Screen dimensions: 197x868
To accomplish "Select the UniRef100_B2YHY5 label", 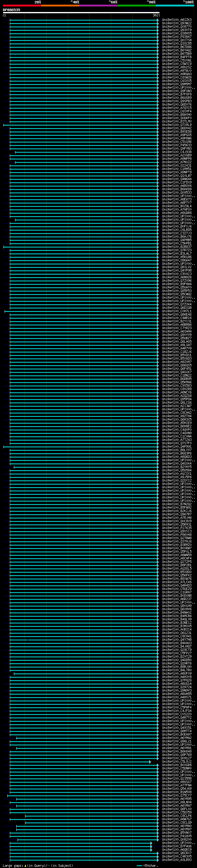I will pos(177,467).
